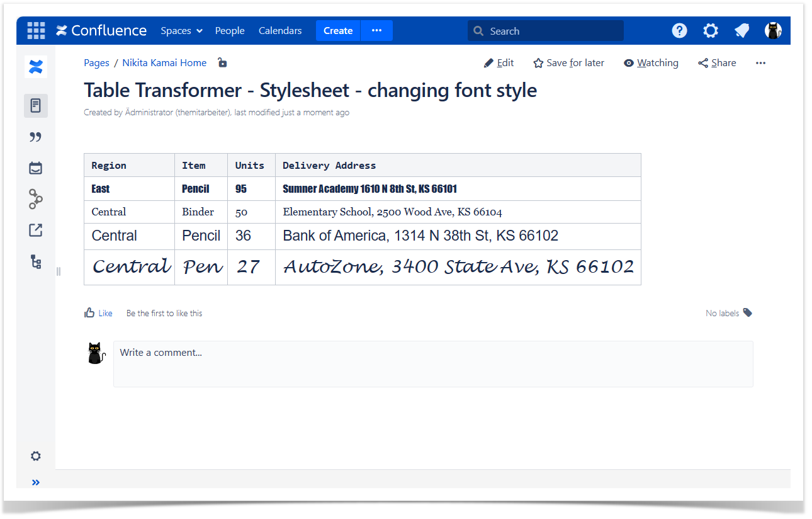Open the more create options ellipsis button

point(376,30)
